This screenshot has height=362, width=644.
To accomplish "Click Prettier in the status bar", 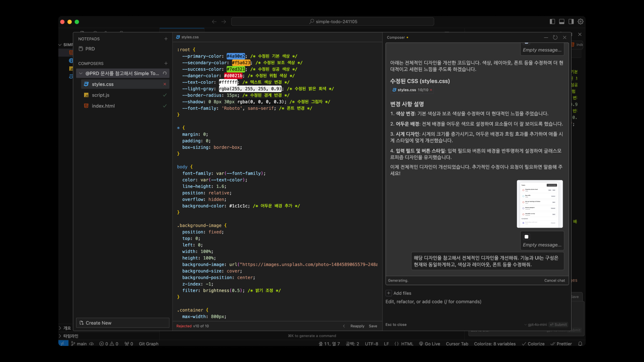I will (x=561, y=344).
